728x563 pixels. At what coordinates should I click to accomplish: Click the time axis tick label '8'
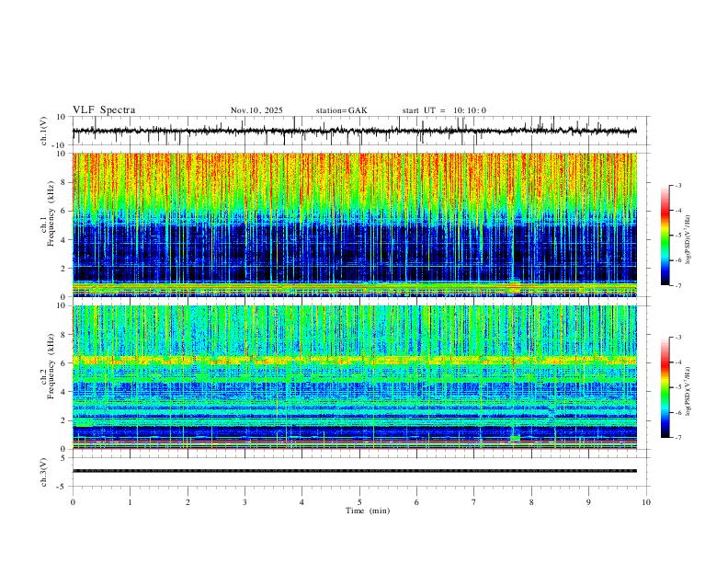(531, 502)
